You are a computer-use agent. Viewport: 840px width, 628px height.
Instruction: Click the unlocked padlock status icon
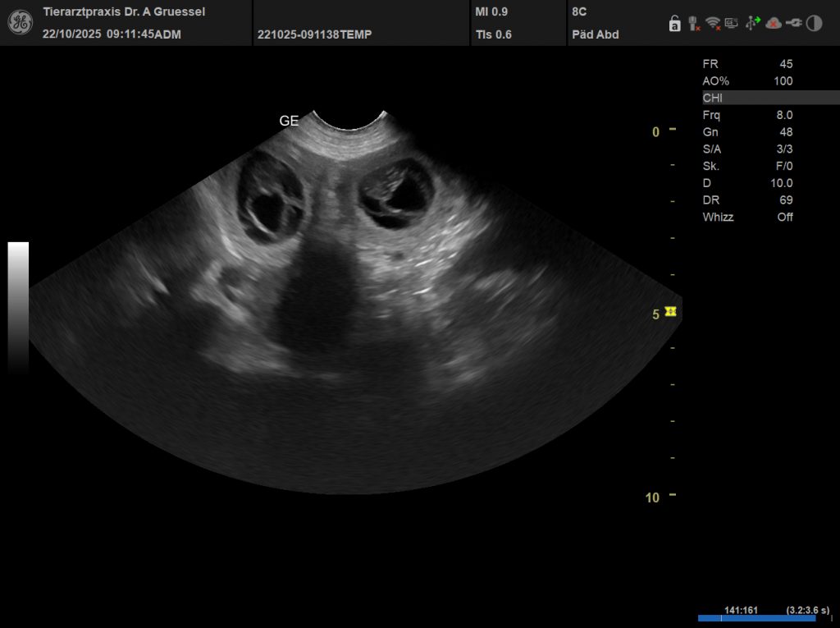click(x=674, y=24)
